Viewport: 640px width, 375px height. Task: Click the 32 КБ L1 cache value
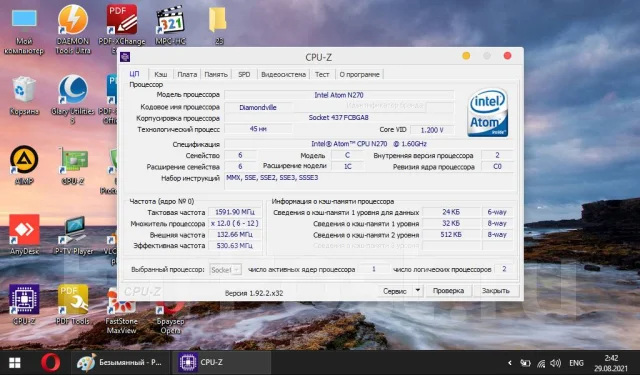coord(451,223)
